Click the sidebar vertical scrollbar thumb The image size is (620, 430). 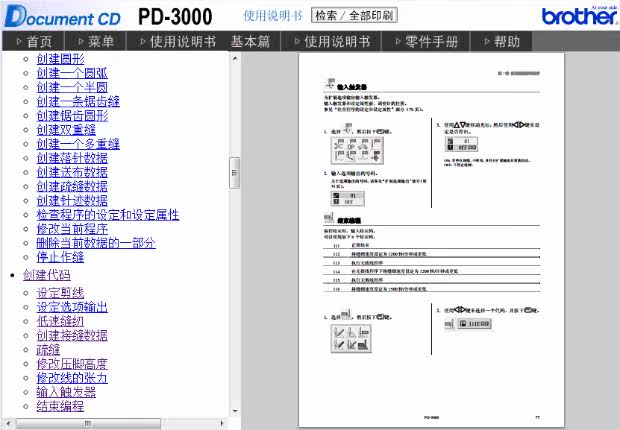(x=234, y=173)
